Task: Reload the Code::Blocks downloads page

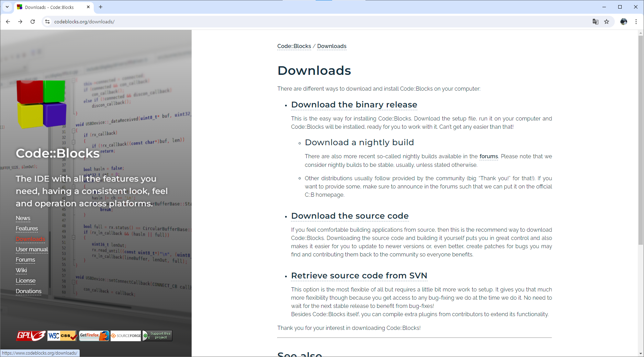Action: coord(33,22)
